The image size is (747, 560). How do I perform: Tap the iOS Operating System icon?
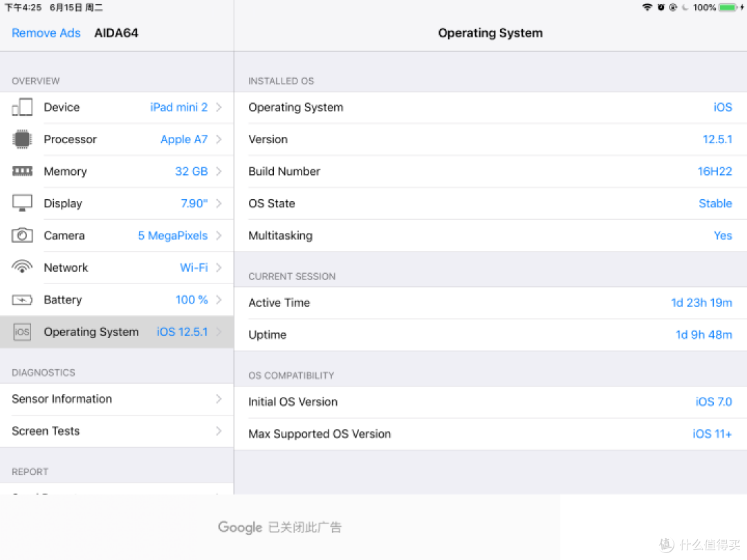pos(22,332)
